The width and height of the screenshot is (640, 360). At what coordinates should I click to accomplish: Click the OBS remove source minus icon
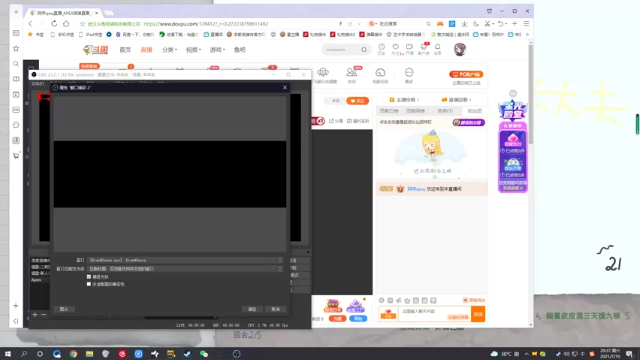click(43, 315)
